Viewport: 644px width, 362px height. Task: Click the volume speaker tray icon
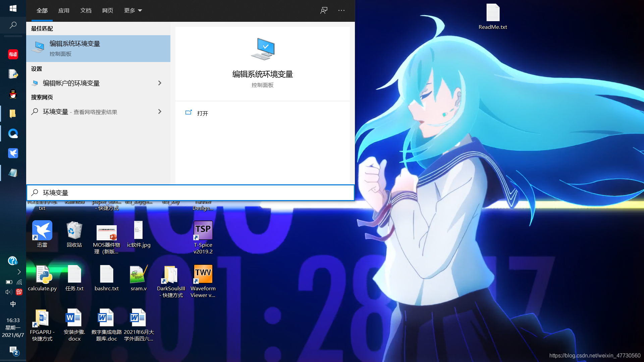(9, 292)
